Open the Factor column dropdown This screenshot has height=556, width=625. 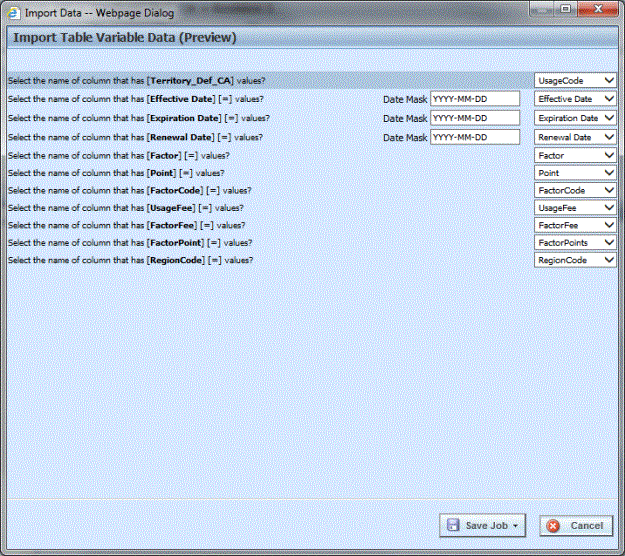pyautogui.click(x=575, y=155)
